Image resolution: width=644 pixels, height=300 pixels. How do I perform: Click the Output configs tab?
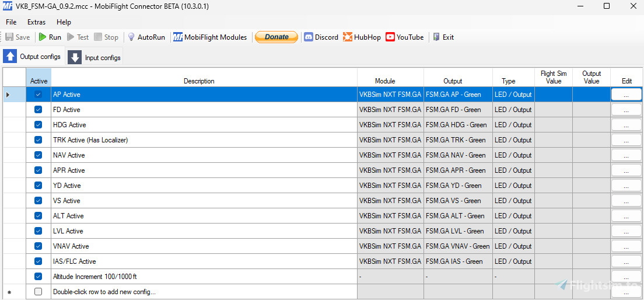(33, 57)
